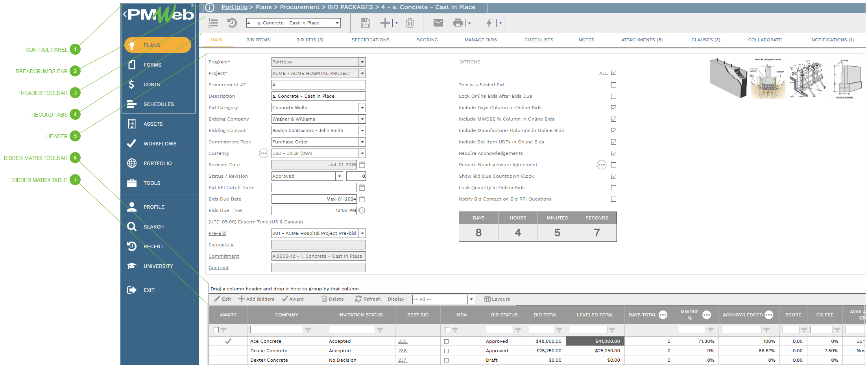
Task: Follow the Pre-Bid link
Action: pos(217,233)
